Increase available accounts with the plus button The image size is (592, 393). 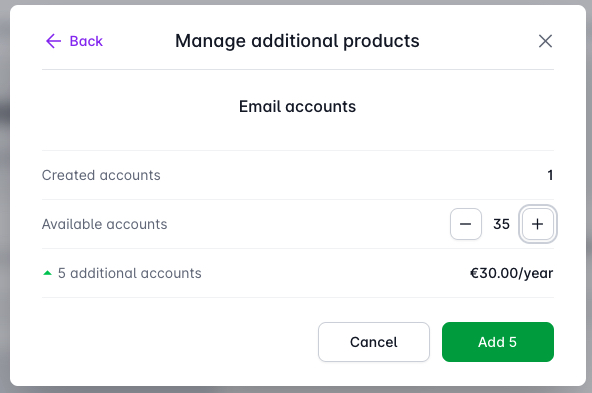point(537,224)
